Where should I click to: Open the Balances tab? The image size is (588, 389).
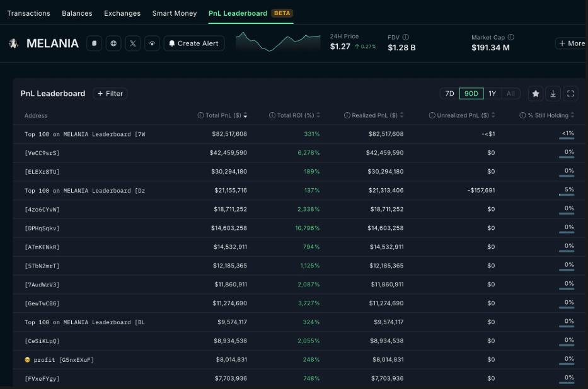click(77, 13)
